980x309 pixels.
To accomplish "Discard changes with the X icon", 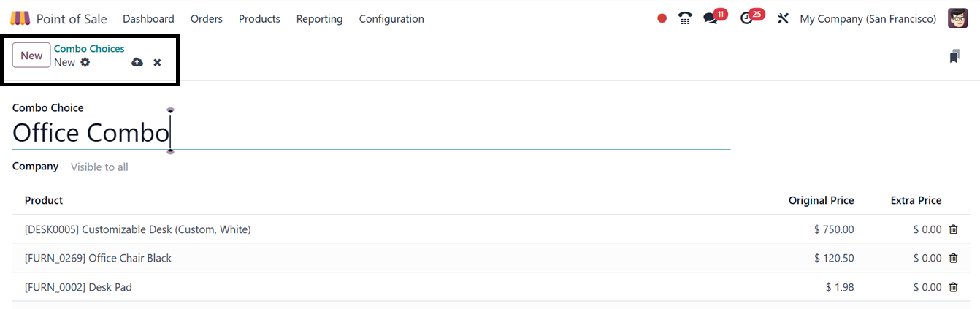I will click(x=157, y=63).
